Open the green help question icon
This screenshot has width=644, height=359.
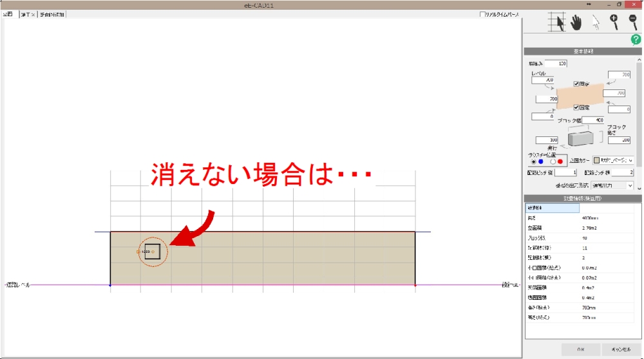click(636, 40)
